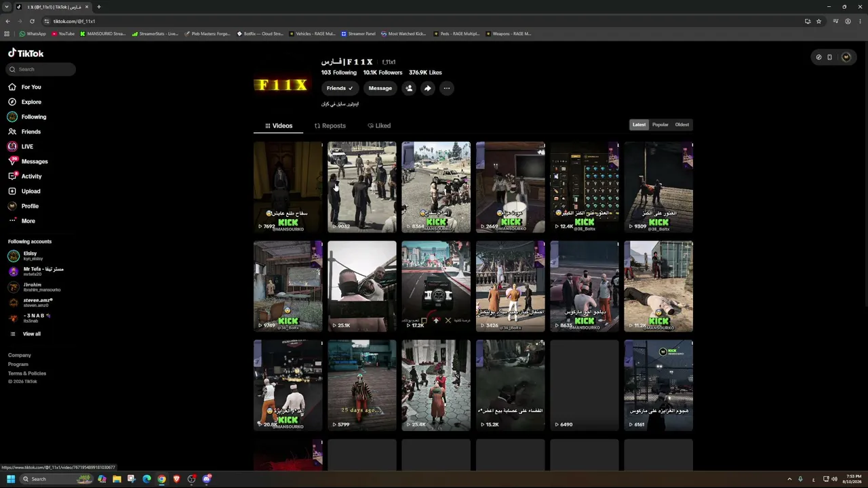Open the steven.amz followed account
The height and width of the screenshot is (488, 868).
pyautogui.click(x=31, y=302)
